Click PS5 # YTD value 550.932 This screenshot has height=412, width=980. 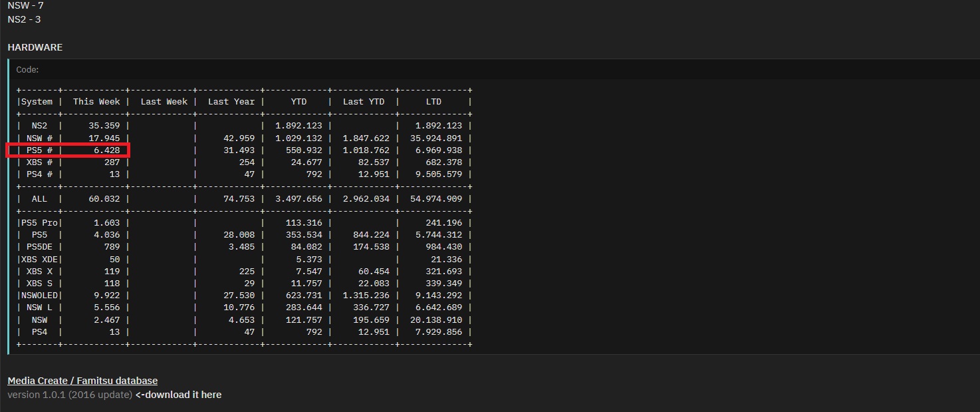[x=304, y=150]
